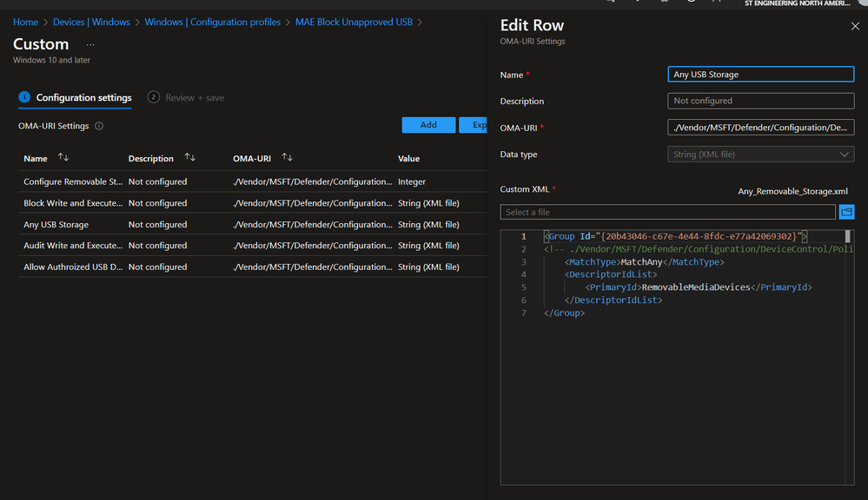Image resolution: width=868 pixels, height=500 pixels.
Task: Select the Audit Write and Execute... row
Action: [x=253, y=246]
